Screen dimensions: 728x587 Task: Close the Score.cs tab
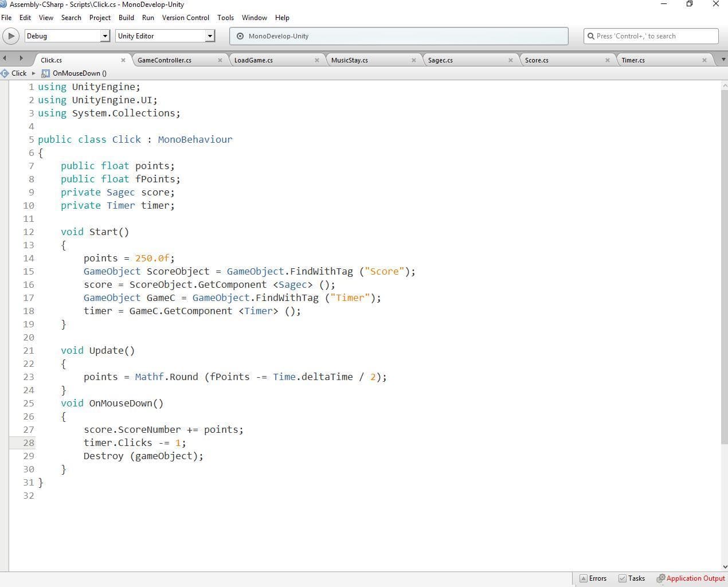(608, 60)
